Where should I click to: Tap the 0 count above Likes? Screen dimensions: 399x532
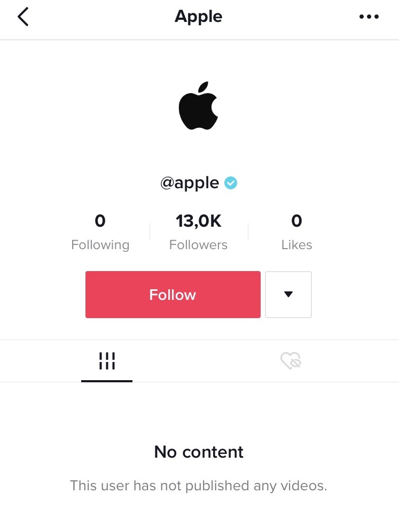pyautogui.click(x=296, y=221)
